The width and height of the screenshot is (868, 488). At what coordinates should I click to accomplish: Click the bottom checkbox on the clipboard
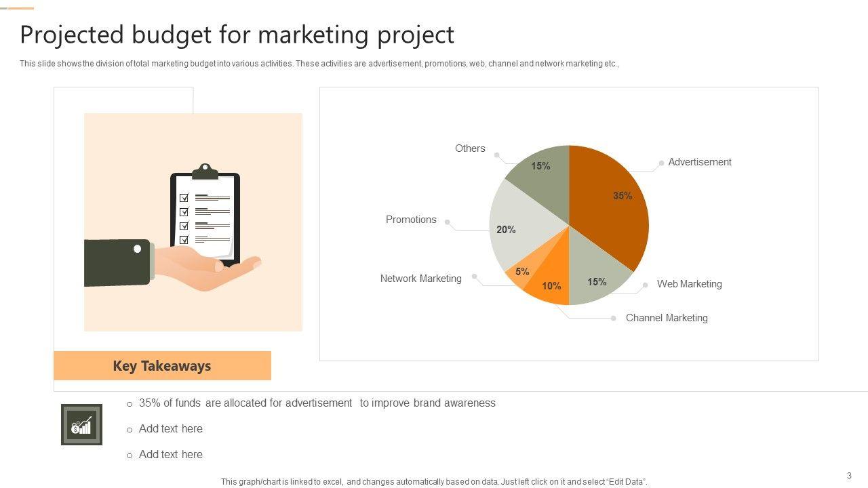(184, 239)
